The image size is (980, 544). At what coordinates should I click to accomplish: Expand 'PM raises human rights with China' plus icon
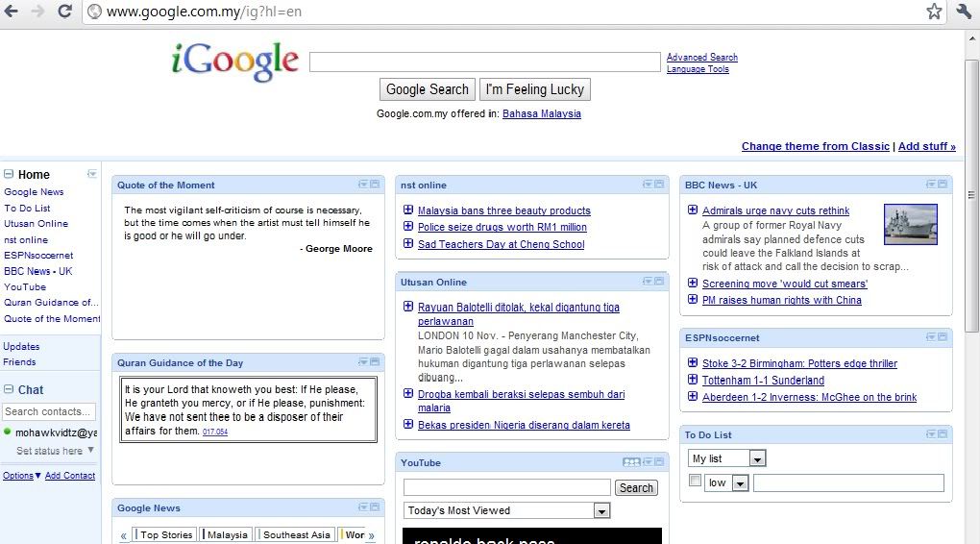click(x=693, y=300)
